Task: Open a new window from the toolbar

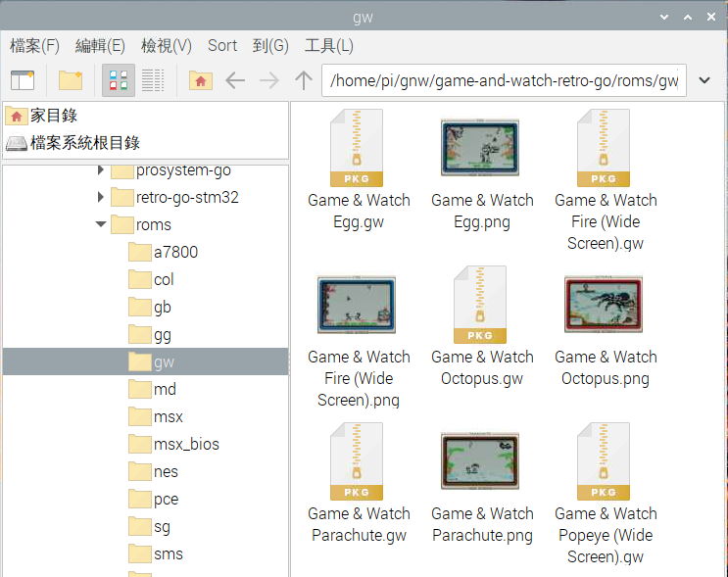Action: tap(23, 80)
